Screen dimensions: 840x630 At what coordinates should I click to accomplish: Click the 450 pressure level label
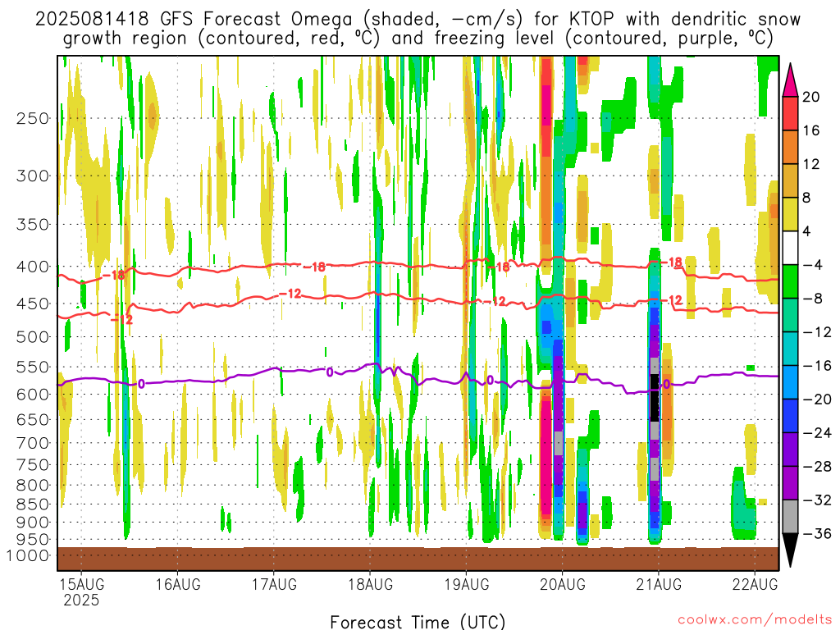[x=33, y=304]
